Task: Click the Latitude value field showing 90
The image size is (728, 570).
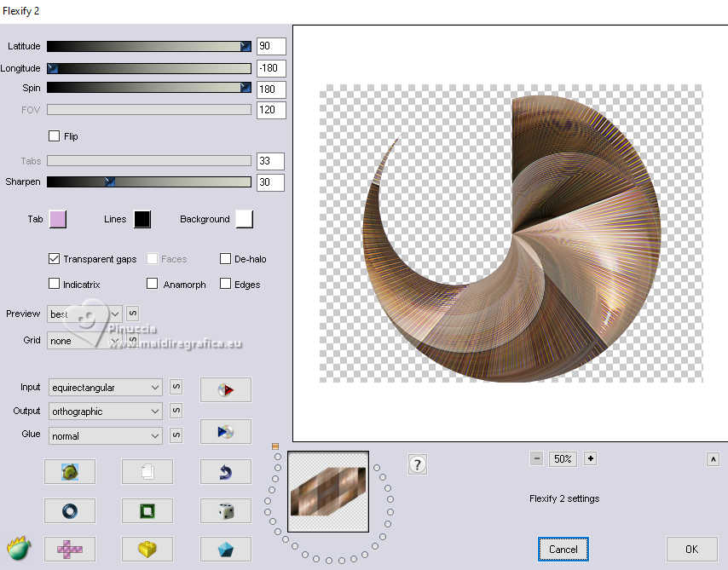Action: click(x=271, y=46)
